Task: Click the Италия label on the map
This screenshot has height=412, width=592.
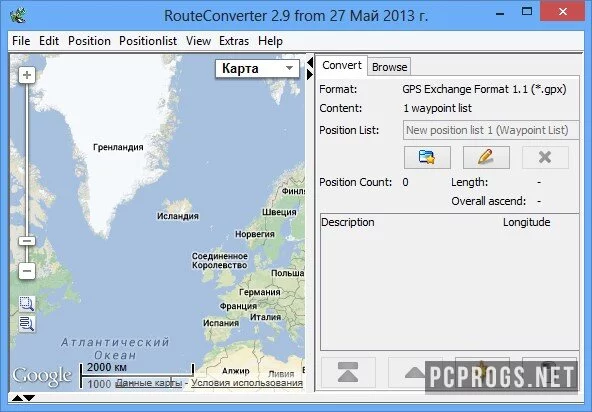Action: pyautogui.click(x=265, y=317)
